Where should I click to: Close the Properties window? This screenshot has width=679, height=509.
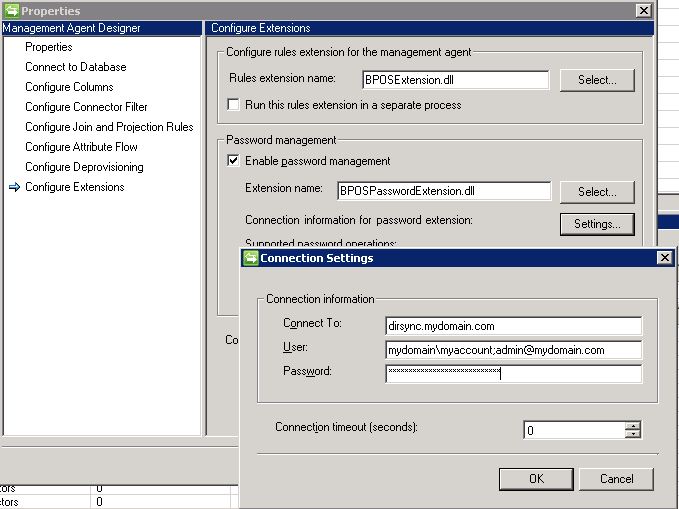643,10
